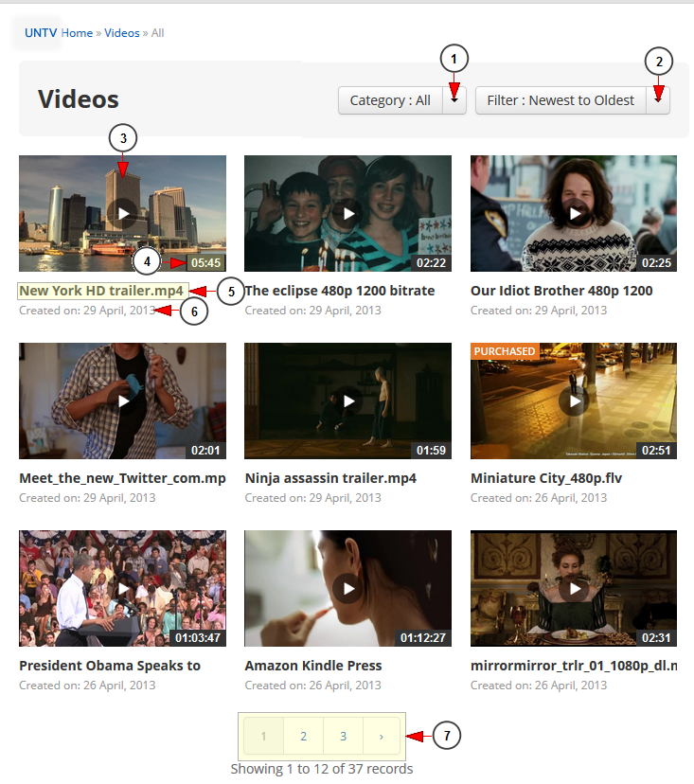Open the Home breadcrumb link
Viewport: 694px width, 784px height.
[77, 33]
